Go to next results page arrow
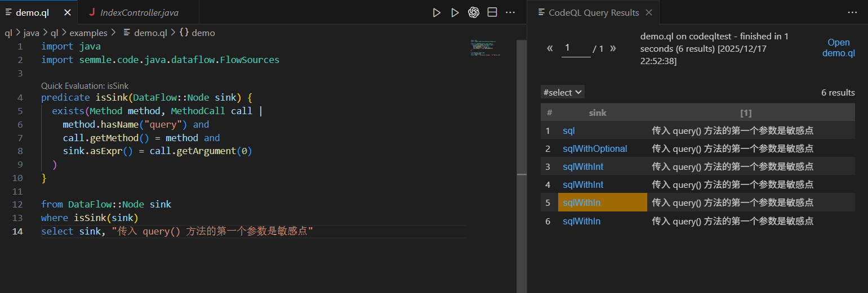The height and width of the screenshot is (293, 868). point(613,48)
